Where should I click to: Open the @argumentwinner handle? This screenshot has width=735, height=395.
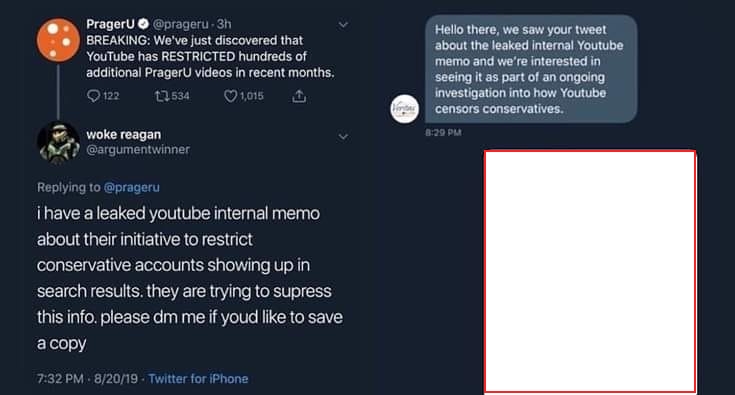click(138, 149)
